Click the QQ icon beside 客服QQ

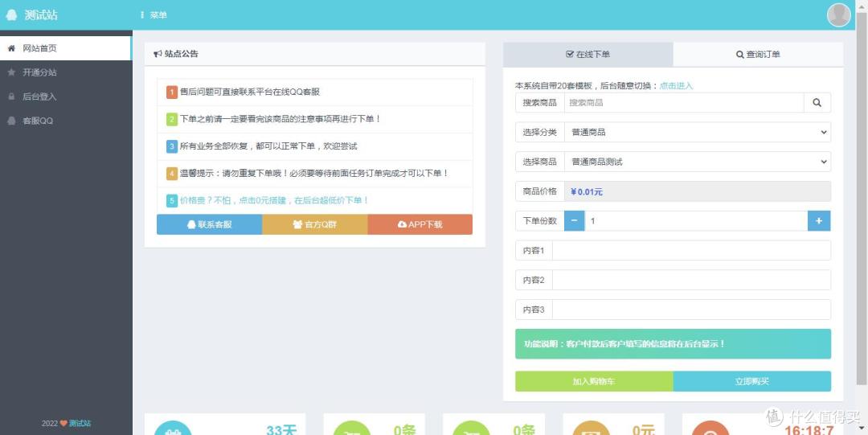pyautogui.click(x=11, y=121)
